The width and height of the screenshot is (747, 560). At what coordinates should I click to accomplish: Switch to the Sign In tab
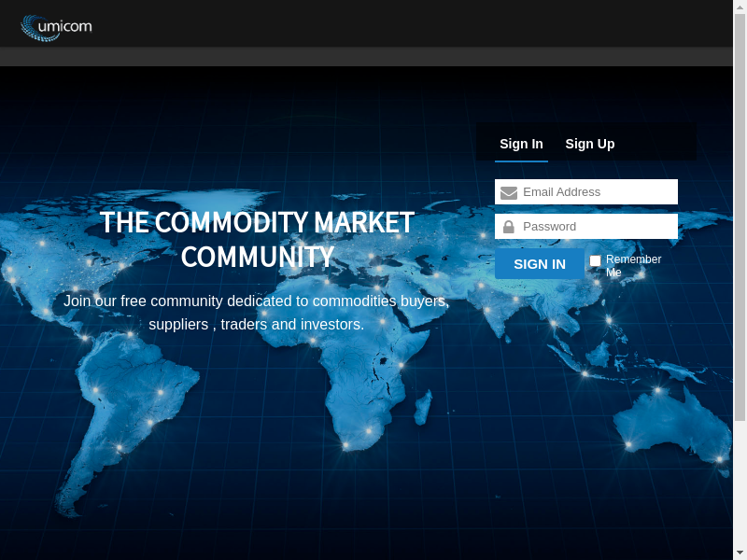521,144
